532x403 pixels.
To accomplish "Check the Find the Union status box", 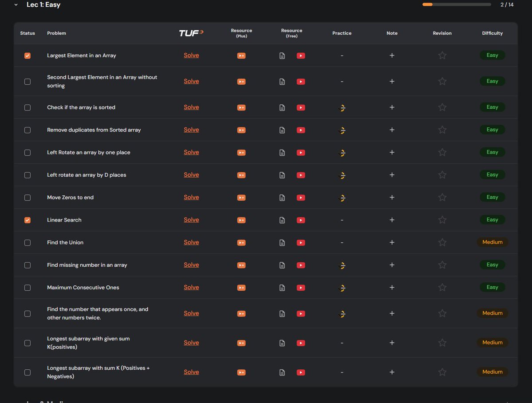I will 28,242.
